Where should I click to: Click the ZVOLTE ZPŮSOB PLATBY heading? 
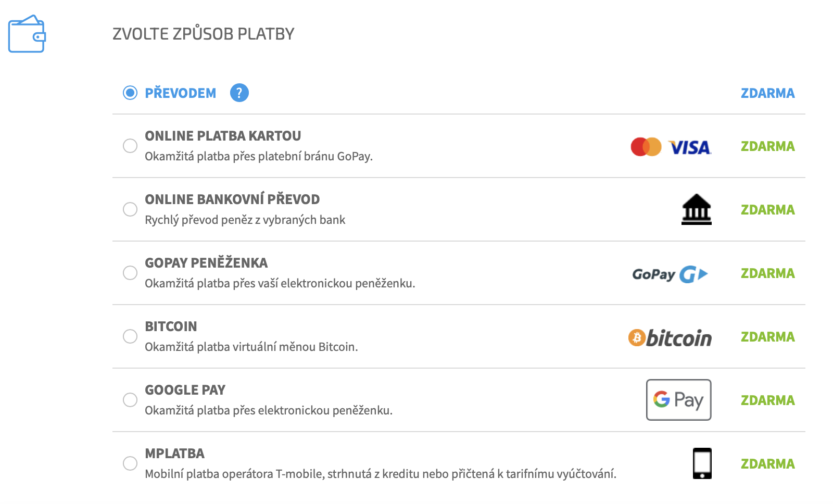coord(204,34)
